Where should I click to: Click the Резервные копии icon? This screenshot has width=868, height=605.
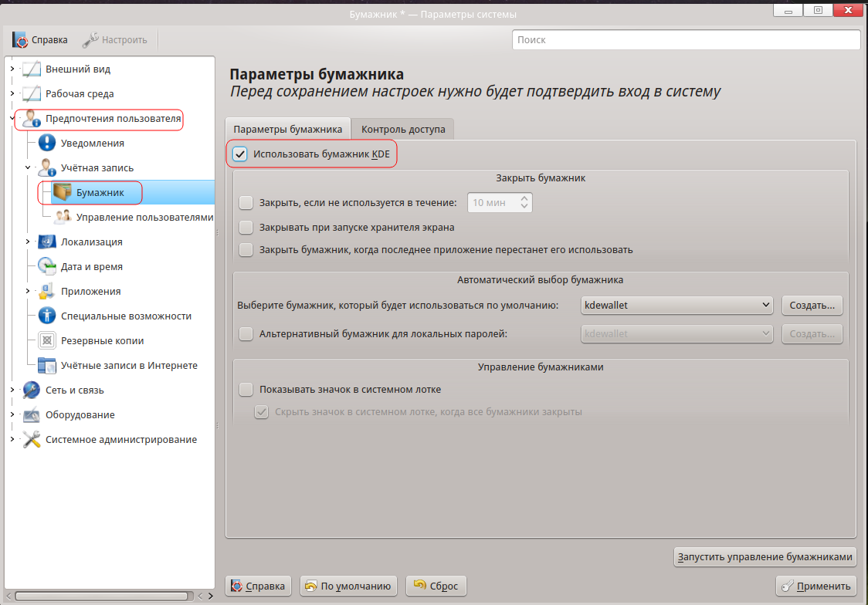tap(47, 340)
